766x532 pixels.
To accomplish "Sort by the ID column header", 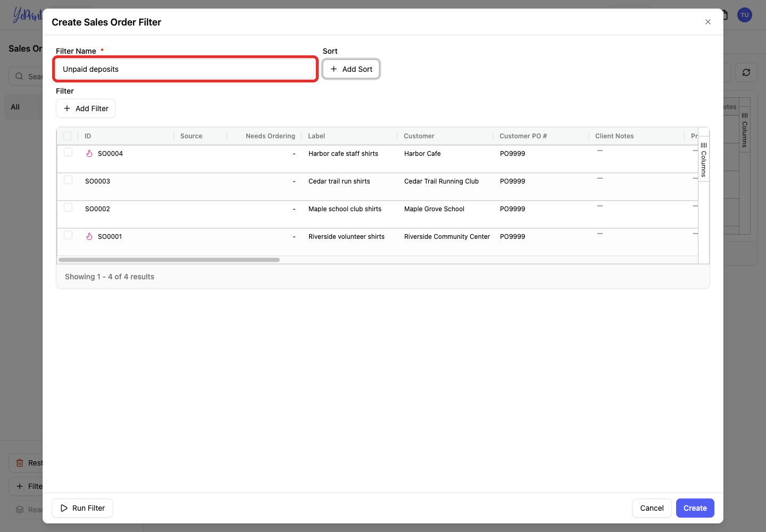I will coord(88,136).
